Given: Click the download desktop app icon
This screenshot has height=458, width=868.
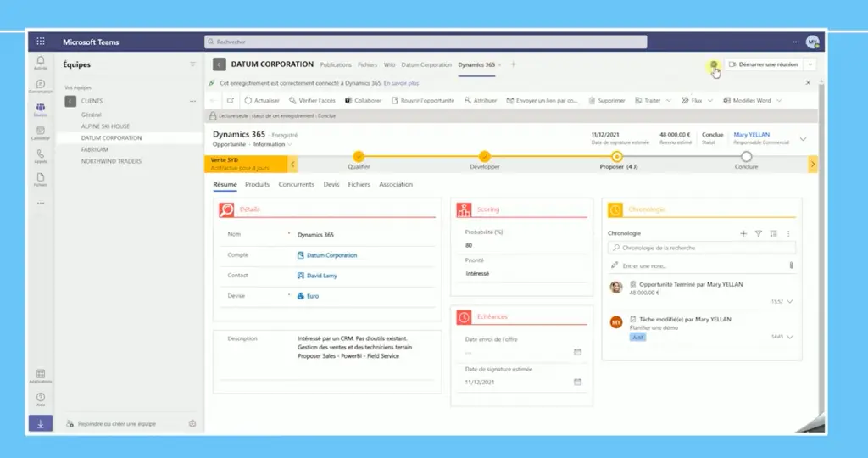Looking at the screenshot, I should 41,424.
